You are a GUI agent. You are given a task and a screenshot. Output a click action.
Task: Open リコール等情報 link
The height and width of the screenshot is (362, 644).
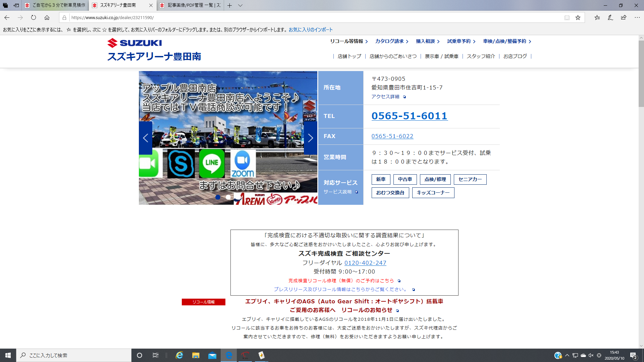point(349,41)
